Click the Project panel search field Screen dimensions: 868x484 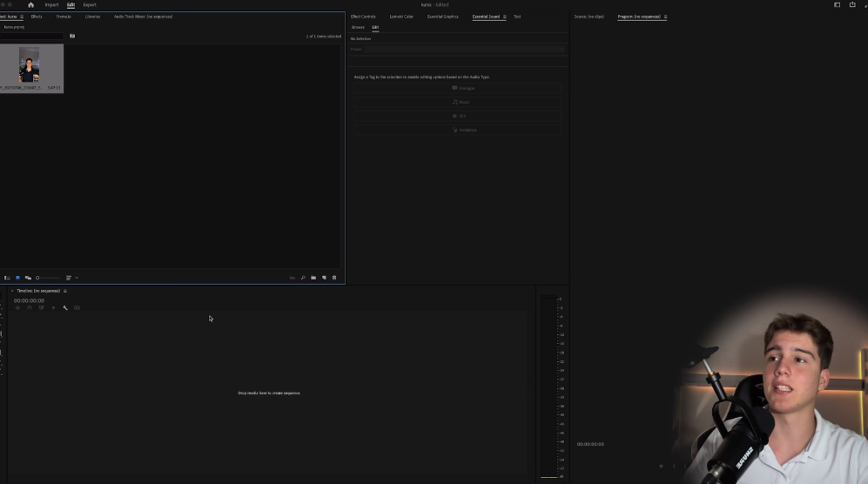(31, 36)
